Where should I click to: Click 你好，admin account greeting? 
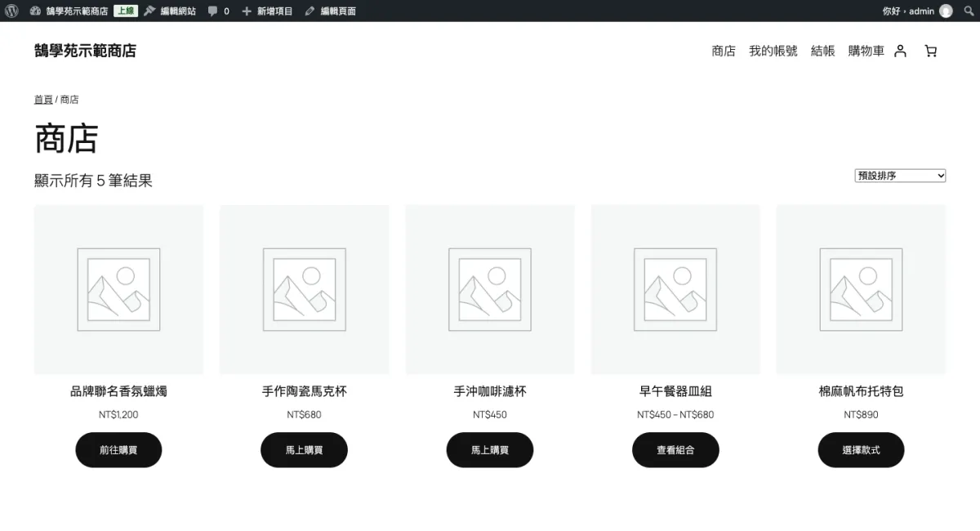[x=908, y=11]
